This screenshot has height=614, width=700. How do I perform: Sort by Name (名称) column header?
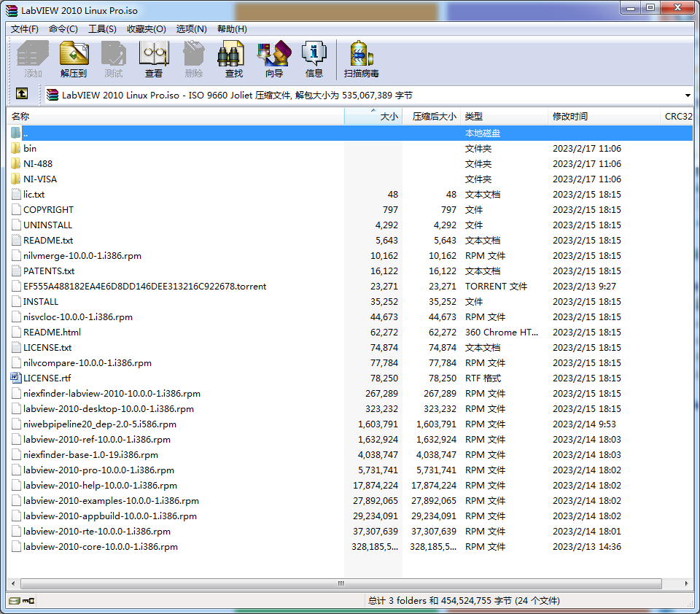click(176, 116)
